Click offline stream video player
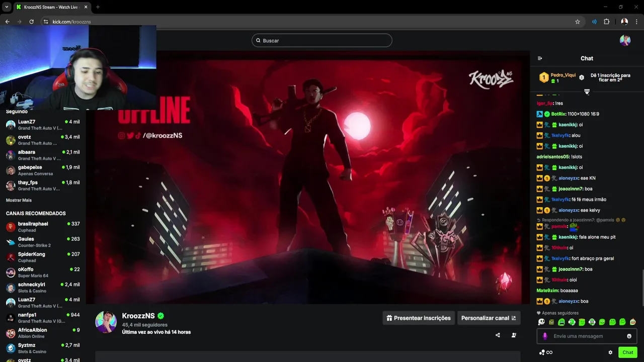The height and width of the screenshot is (362, 644). click(x=308, y=177)
